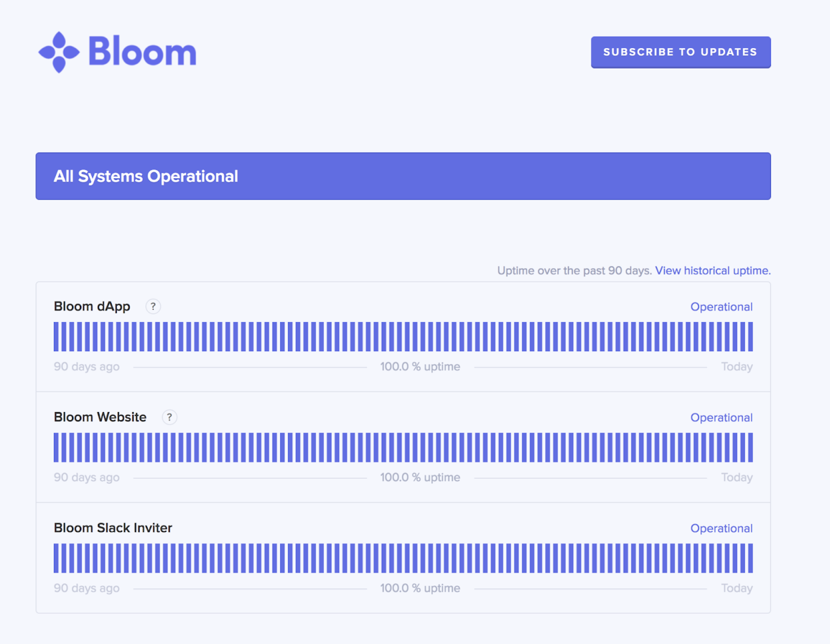Open the View historical uptime link
Viewport: 830px width, 644px height.
click(x=713, y=270)
